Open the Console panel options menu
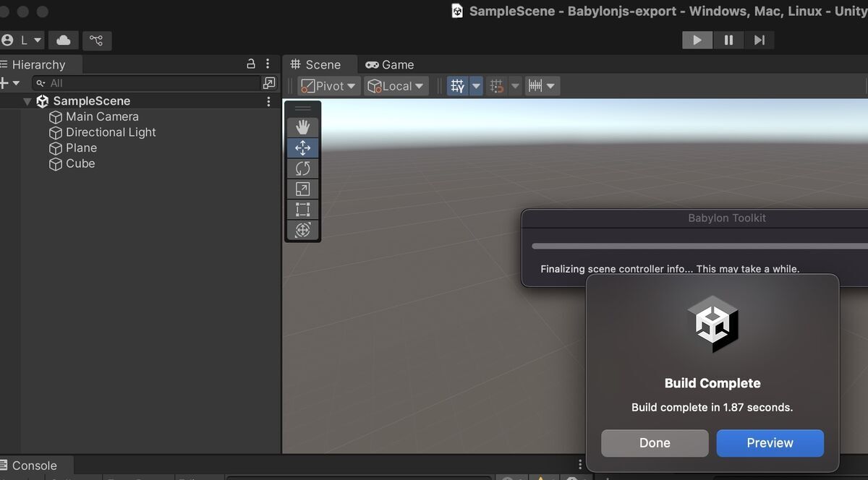Screen dimensions: 868x480 [x=579, y=464]
